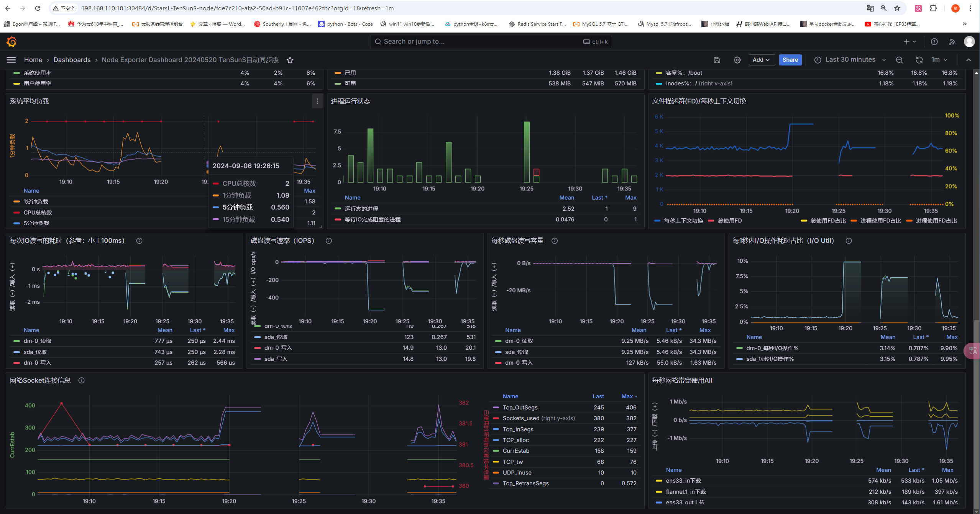Click info icon beside 每次IO读写的耗时 title

140,241
